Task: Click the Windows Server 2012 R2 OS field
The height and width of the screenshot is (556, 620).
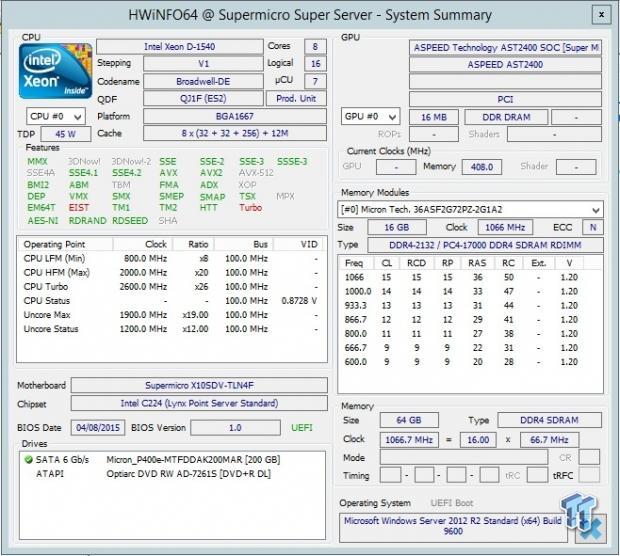Action: (x=453, y=528)
